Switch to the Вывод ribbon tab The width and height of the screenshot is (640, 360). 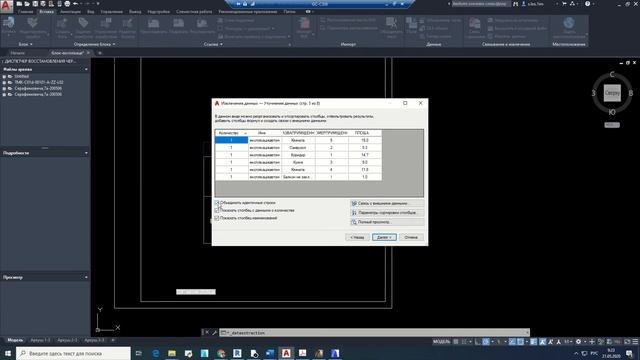pos(135,12)
